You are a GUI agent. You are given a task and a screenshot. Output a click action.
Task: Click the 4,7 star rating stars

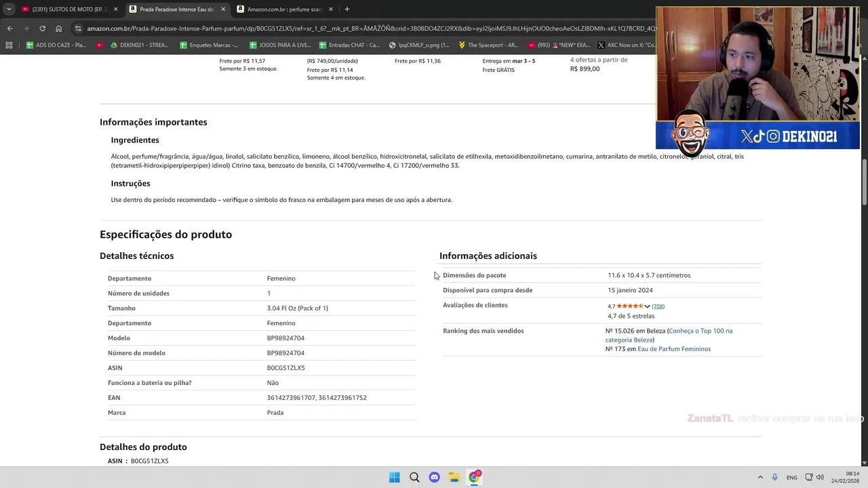pyautogui.click(x=630, y=306)
